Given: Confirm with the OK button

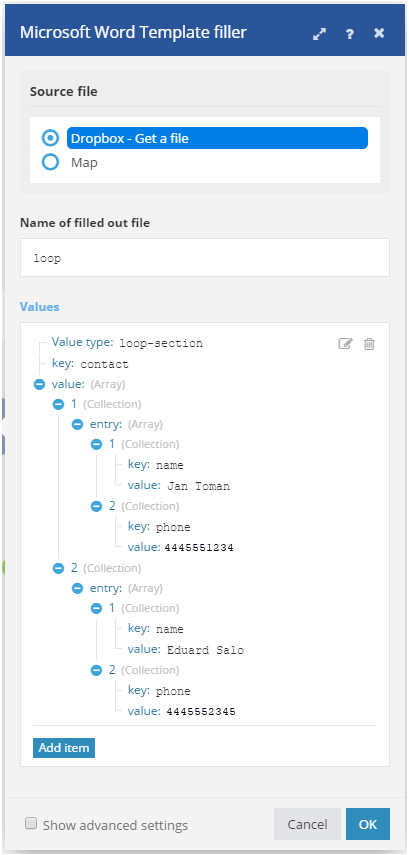Looking at the screenshot, I should [368, 824].
